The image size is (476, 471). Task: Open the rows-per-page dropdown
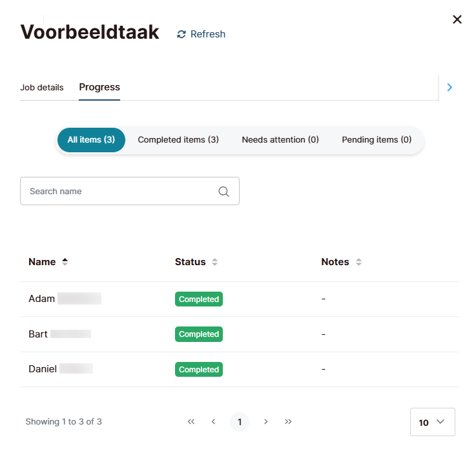coord(432,422)
